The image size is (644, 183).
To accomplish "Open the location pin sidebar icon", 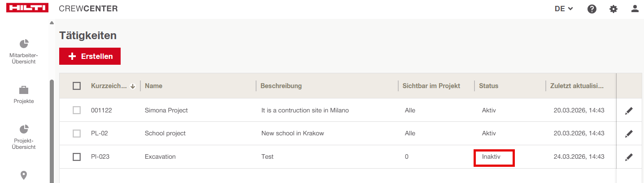I will coord(24,175).
